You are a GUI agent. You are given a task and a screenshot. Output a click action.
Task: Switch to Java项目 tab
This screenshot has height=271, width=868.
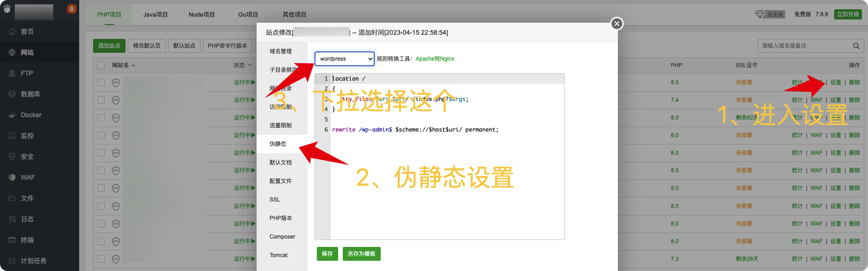(155, 15)
